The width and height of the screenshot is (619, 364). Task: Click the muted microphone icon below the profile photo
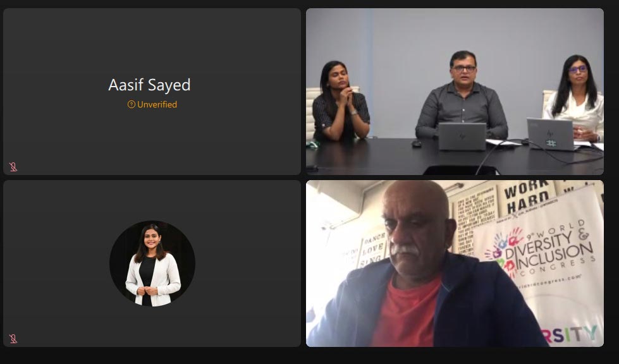(x=13, y=339)
